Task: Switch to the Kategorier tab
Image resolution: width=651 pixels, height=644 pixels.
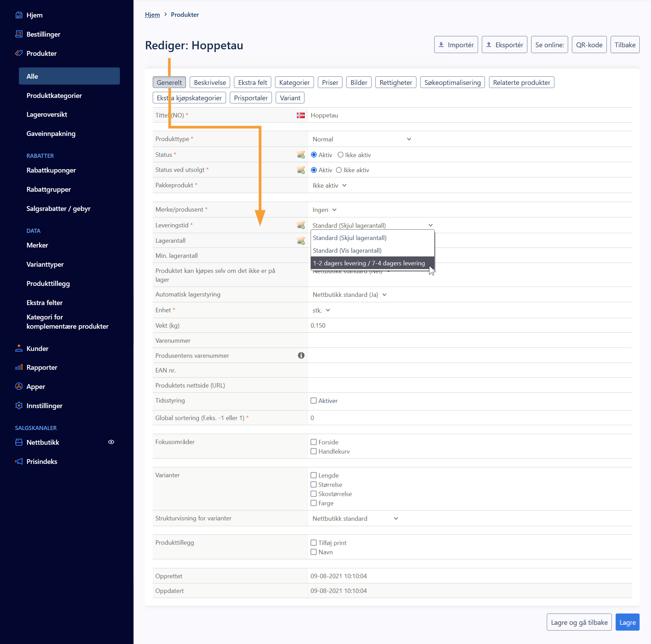Action: [x=295, y=83]
